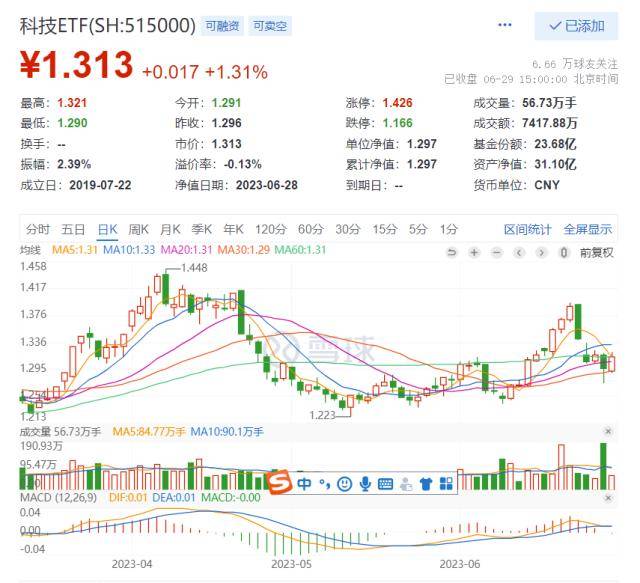Click the 2023-05 date axis label

291,565
